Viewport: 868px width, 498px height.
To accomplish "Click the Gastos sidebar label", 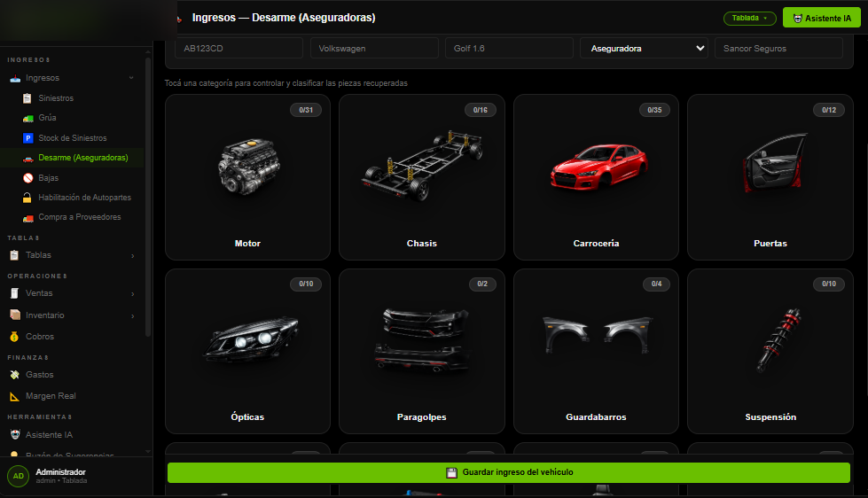I will click(40, 375).
